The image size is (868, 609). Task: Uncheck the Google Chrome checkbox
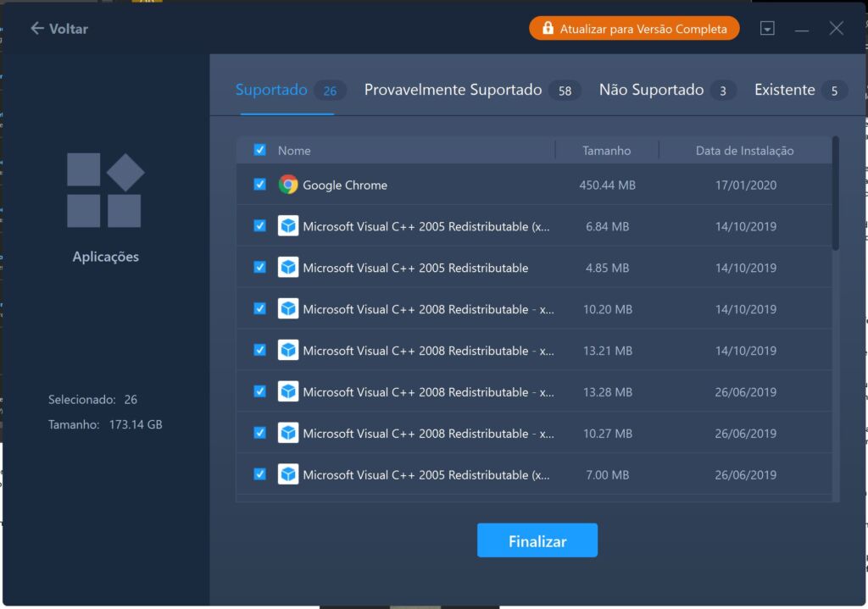259,184
